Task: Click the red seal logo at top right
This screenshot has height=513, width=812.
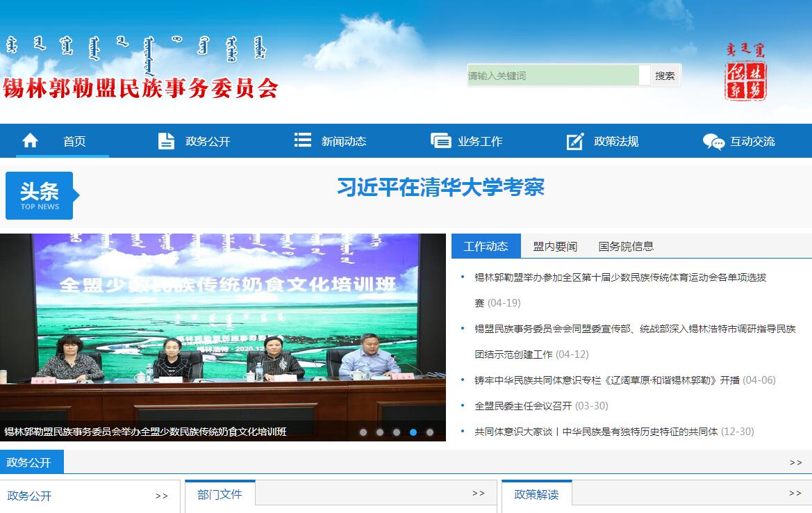Action: click(x=745, y=81)
